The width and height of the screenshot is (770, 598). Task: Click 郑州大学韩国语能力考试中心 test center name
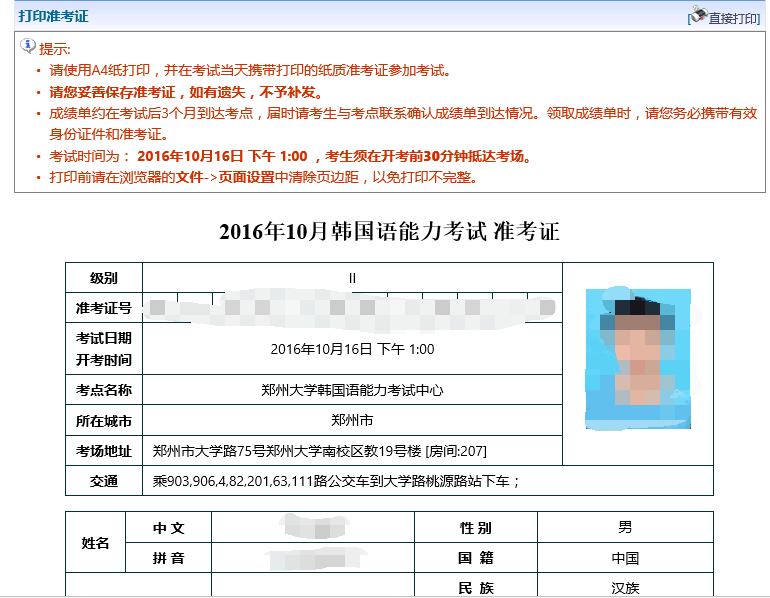[352, 390]
